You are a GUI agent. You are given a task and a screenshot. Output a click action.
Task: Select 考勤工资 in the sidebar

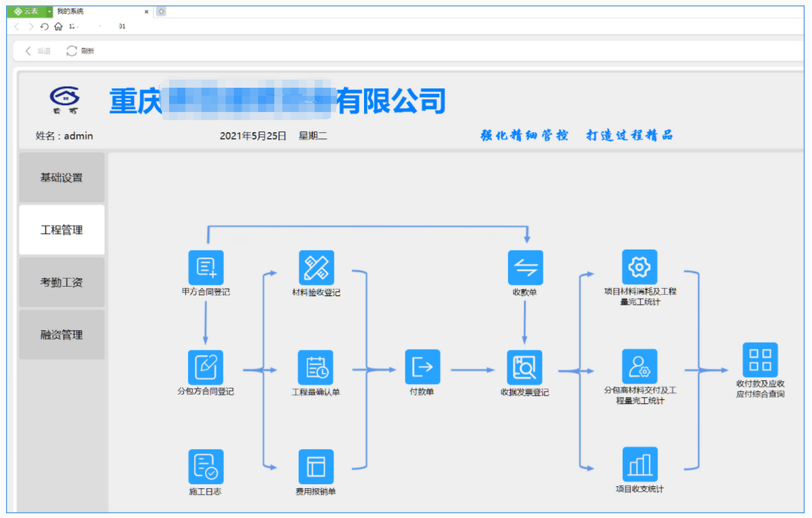click(x=62, y=282)
